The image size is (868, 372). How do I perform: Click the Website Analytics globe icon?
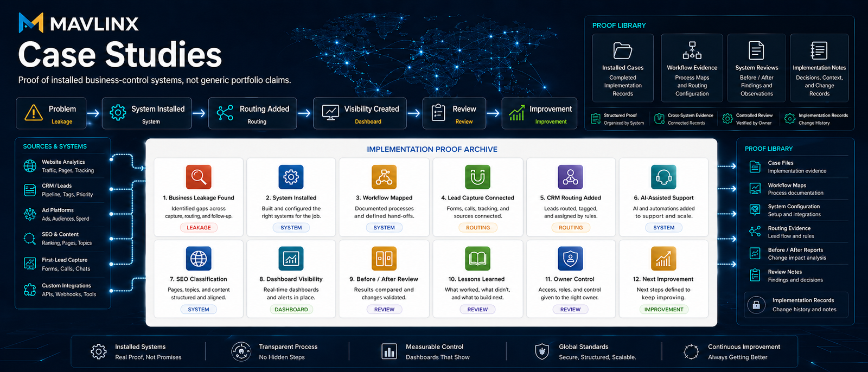(x=30, y=166)
